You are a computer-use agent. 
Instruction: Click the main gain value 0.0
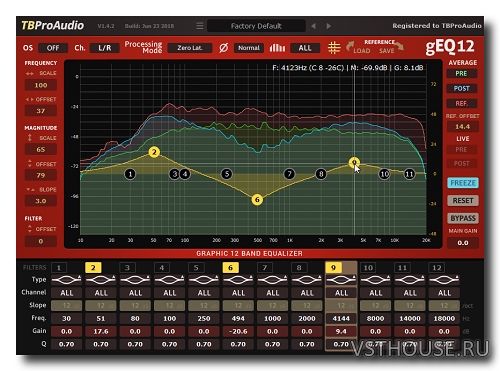[463, 243]
